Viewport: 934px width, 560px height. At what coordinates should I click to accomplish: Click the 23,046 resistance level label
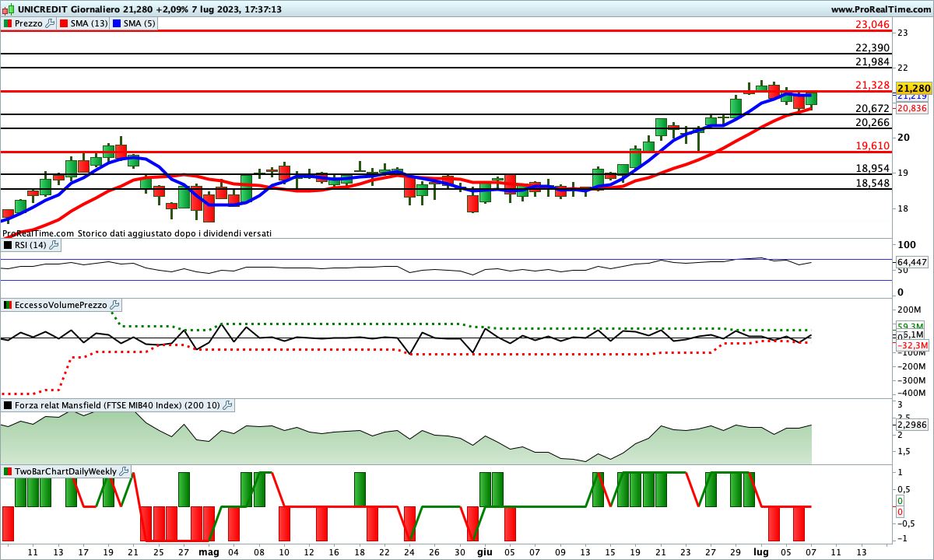click(872, 25)
